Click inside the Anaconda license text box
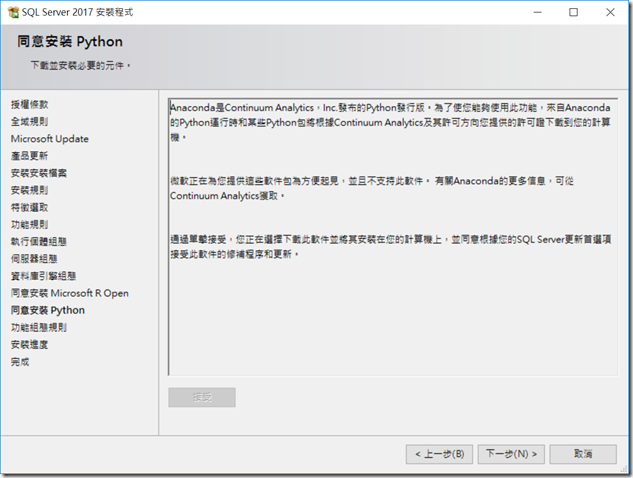 (393, 237)
